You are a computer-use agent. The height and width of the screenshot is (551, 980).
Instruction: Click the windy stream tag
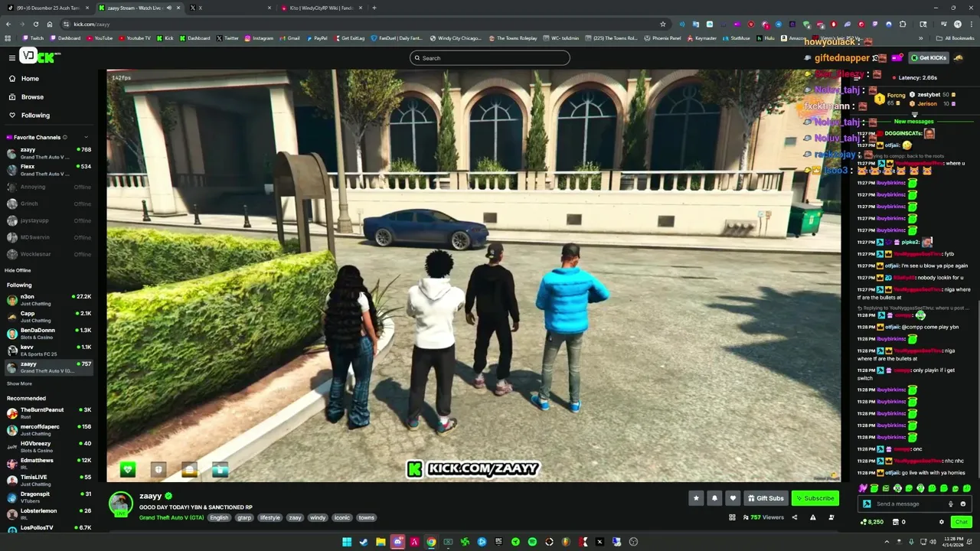click(x=318, y=517)
